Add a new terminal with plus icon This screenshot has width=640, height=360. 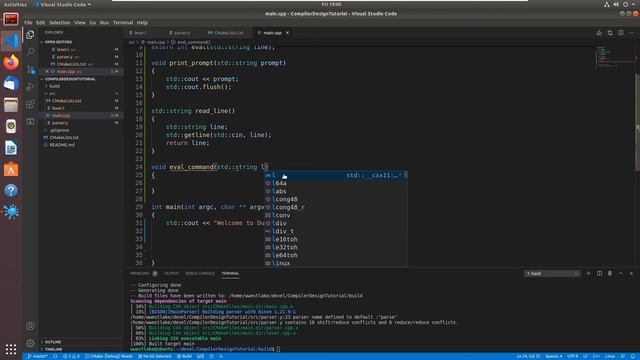click(589, 273)
